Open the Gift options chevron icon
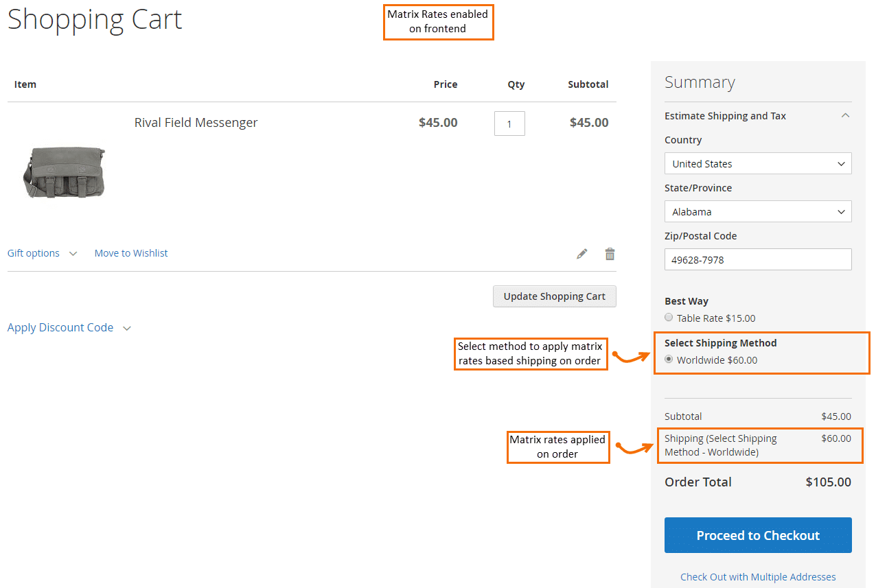The height and width of the screenshot is (588, 876). point(73,253)
